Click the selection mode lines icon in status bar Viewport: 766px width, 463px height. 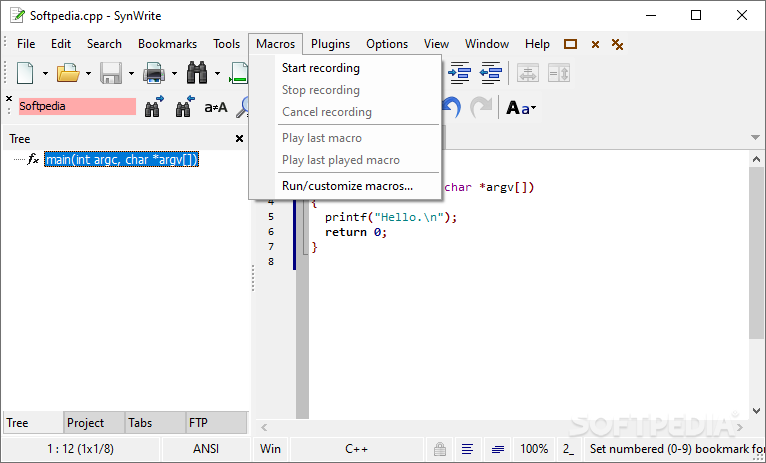(498, 449)
